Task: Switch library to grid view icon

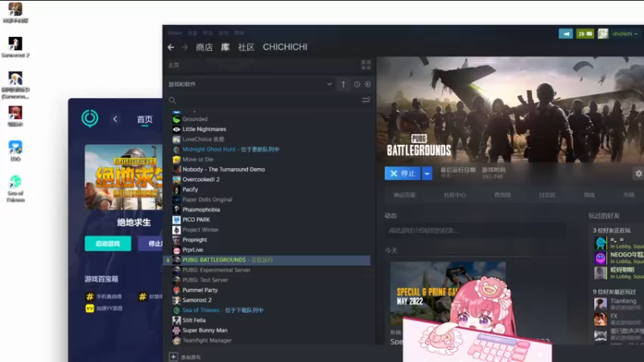Action: (366, 65)
